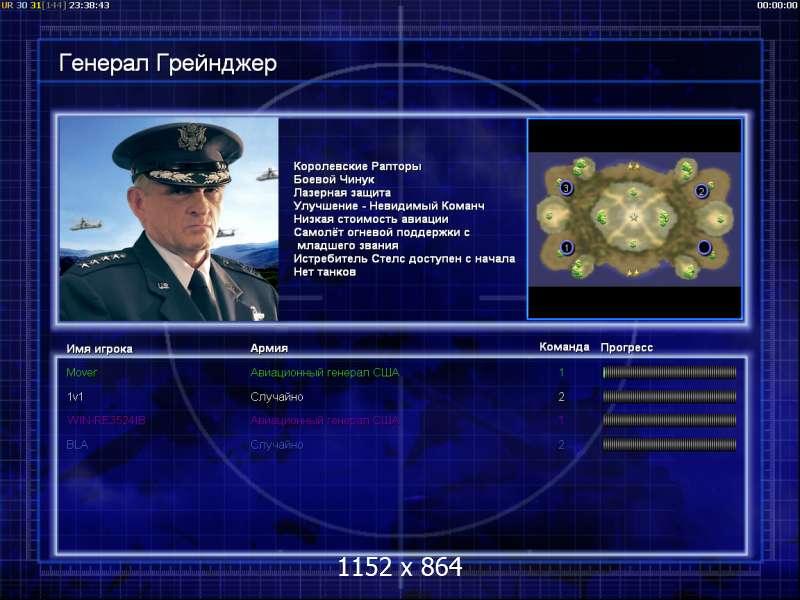Click 'Улучшение - Невидимый Команч' text
The width and height of the screenshot is (800, 600).
[x=389, y=206]
